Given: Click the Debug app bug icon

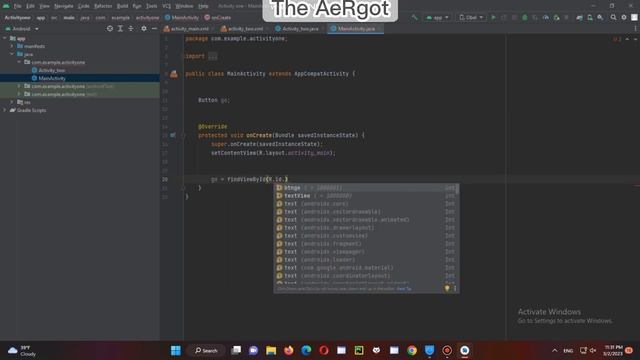Looking at the screenshot, I should [525, 18].
